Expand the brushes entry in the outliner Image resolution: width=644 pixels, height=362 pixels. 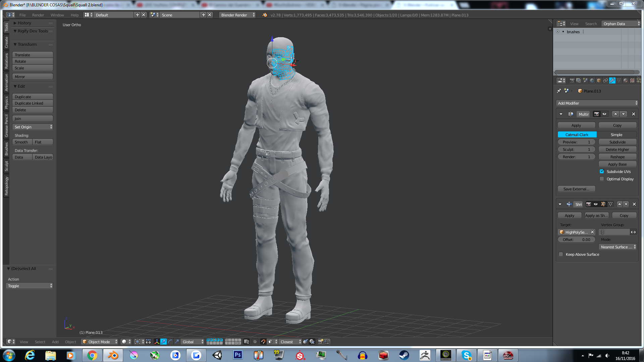(x=558, y=32)
